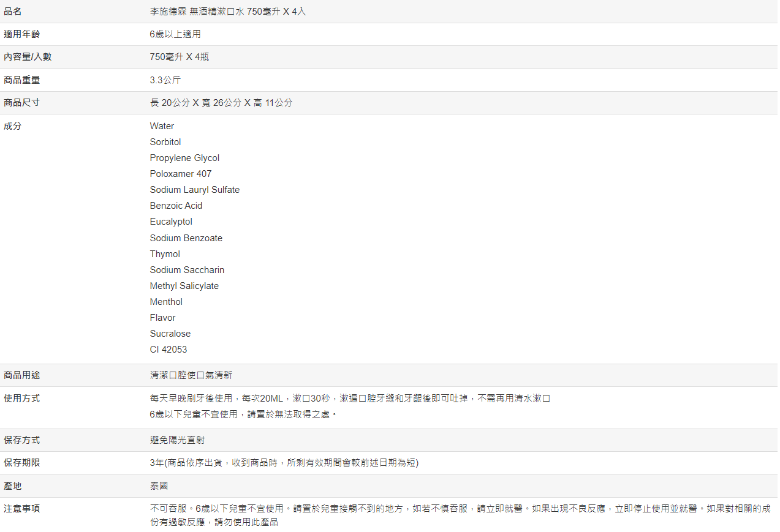Select the 適用年齡 label cell
Image resolution: width=780 pixels, height=532 pixels.
pos(22,34)
